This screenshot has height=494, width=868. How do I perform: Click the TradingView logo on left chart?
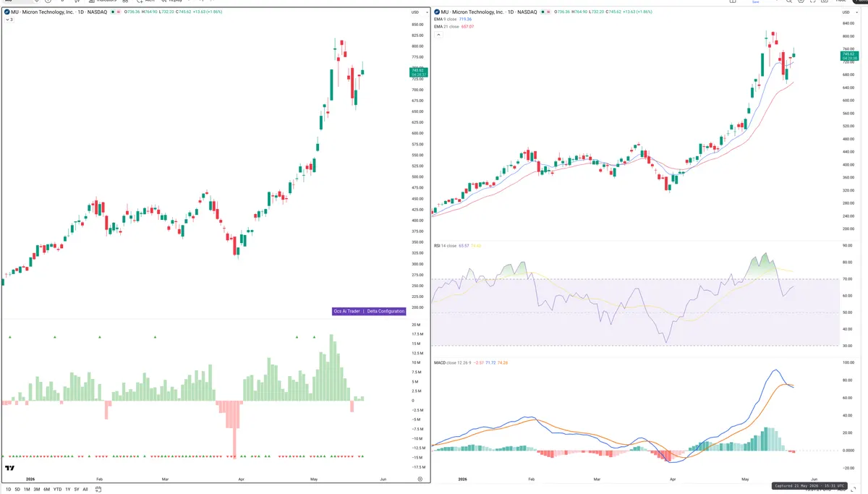9,469
